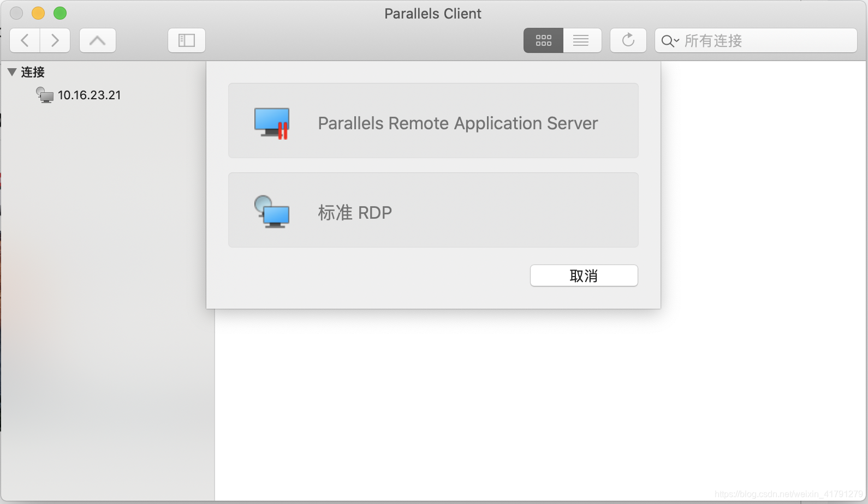This screenshot has width=868, height=504.
Task: Select the 10.16.23.21 connection entry
Action: (78, 95)
